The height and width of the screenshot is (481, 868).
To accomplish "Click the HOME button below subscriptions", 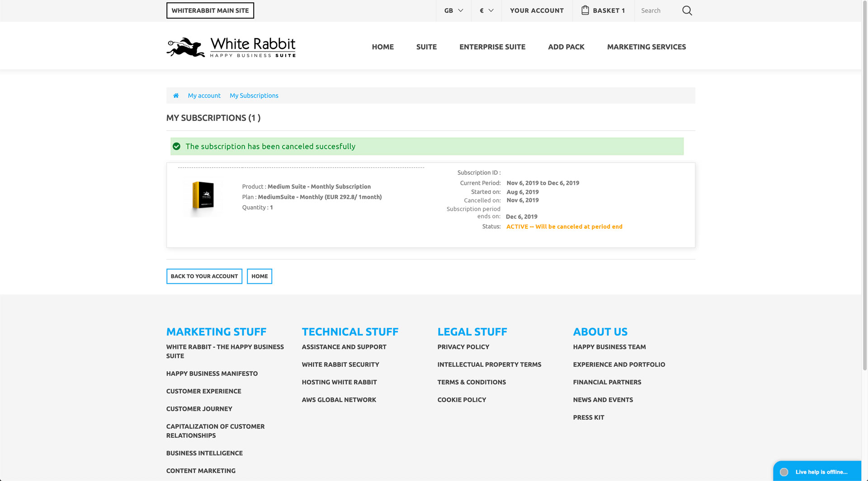I will pyautogui.click(x=259, y=276).
